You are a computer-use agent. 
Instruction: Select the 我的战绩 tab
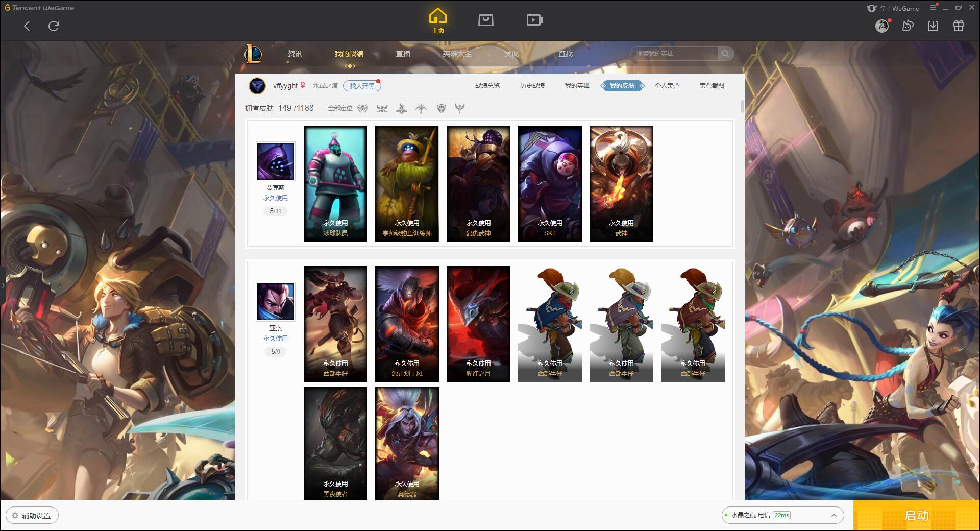tap(349, 54)
